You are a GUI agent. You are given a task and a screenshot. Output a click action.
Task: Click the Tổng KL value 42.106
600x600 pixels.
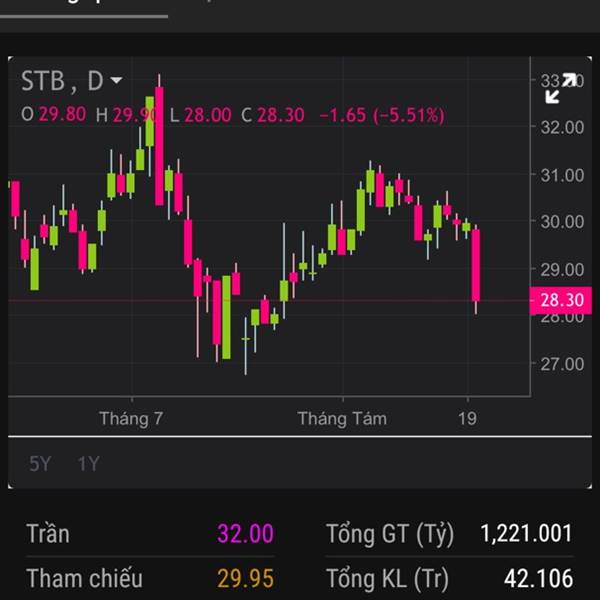pyautogui.click(x=538, y=578)
